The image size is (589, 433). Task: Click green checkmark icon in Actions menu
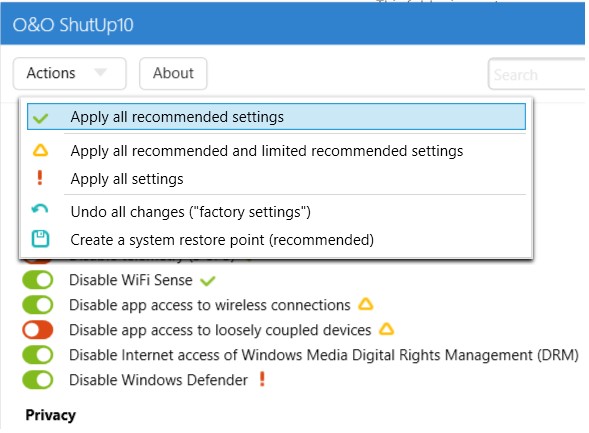[40, 118]
